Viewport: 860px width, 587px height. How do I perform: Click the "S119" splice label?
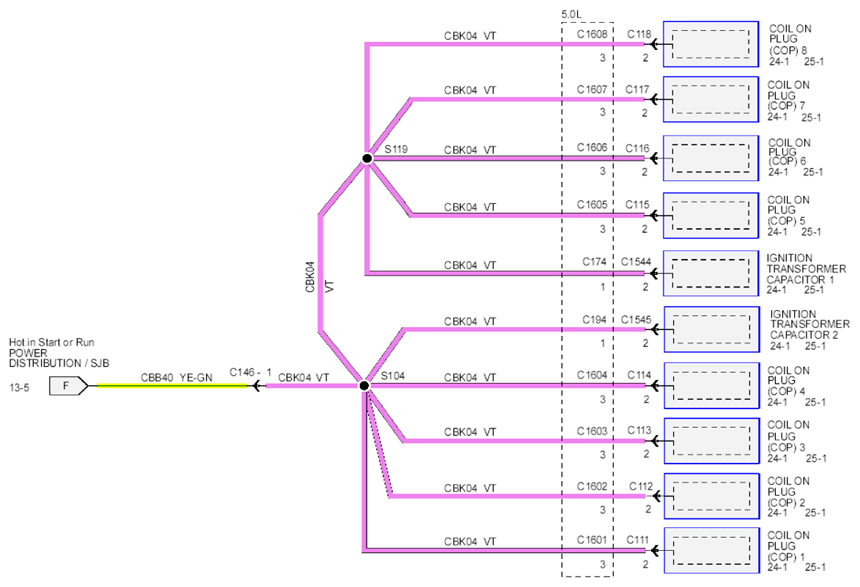[396, 149]
